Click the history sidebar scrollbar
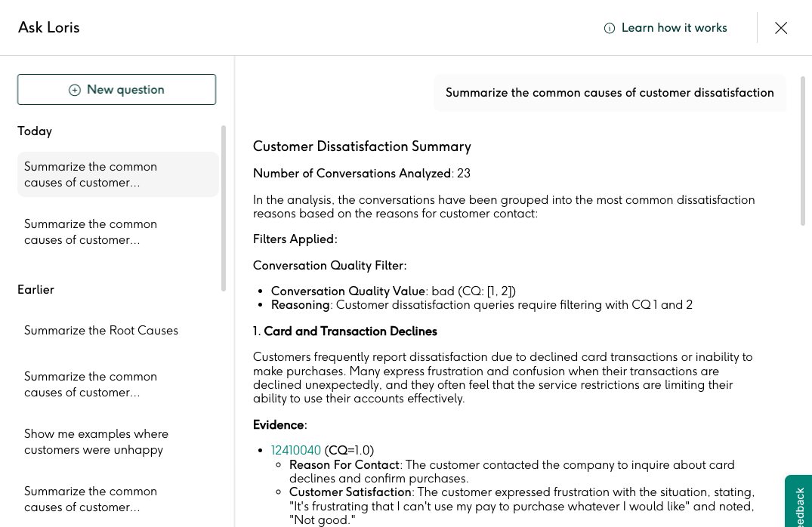 [223, 208]
